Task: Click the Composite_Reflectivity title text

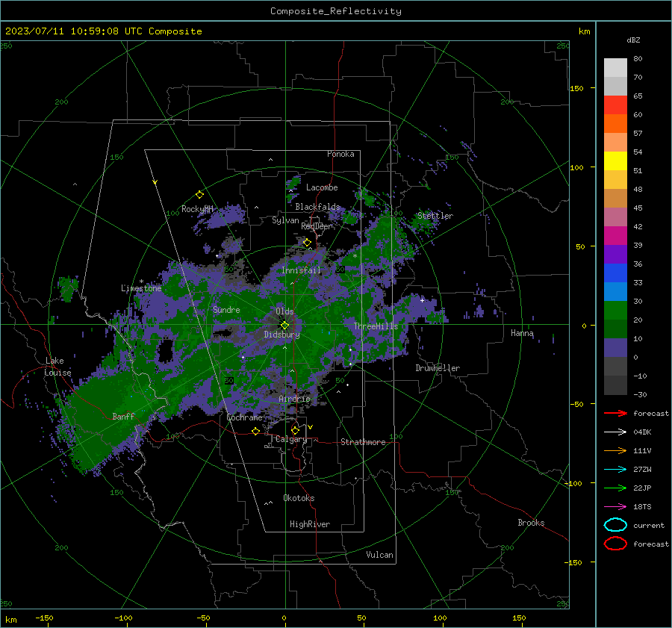Action: (x=336, y=11)
